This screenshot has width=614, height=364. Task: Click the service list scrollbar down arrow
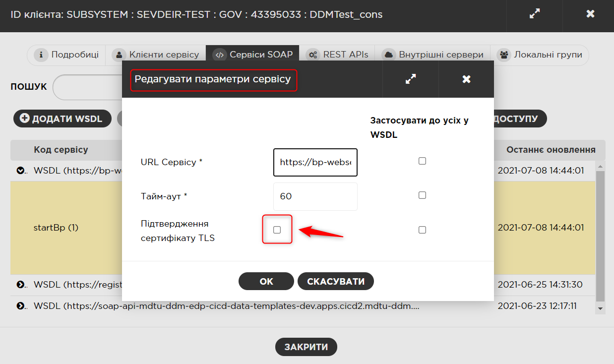tap(601, 308)
